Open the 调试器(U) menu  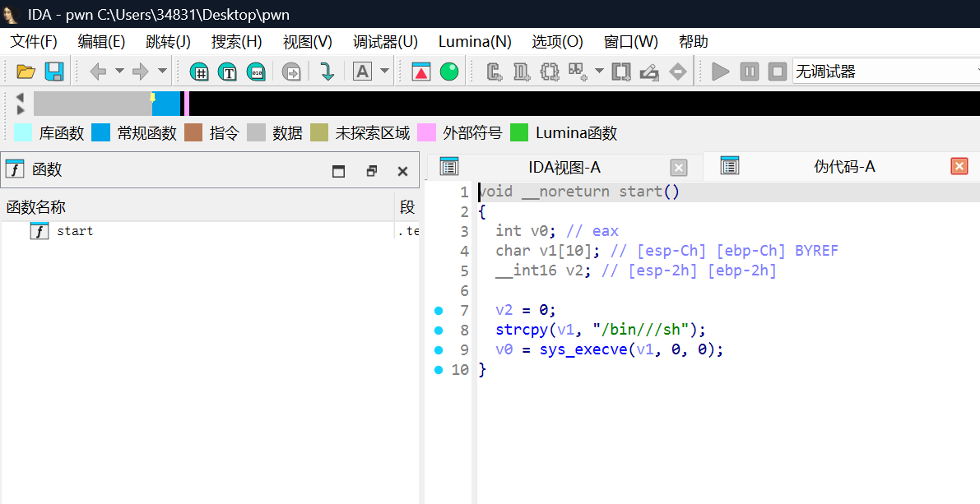[385, 42]
